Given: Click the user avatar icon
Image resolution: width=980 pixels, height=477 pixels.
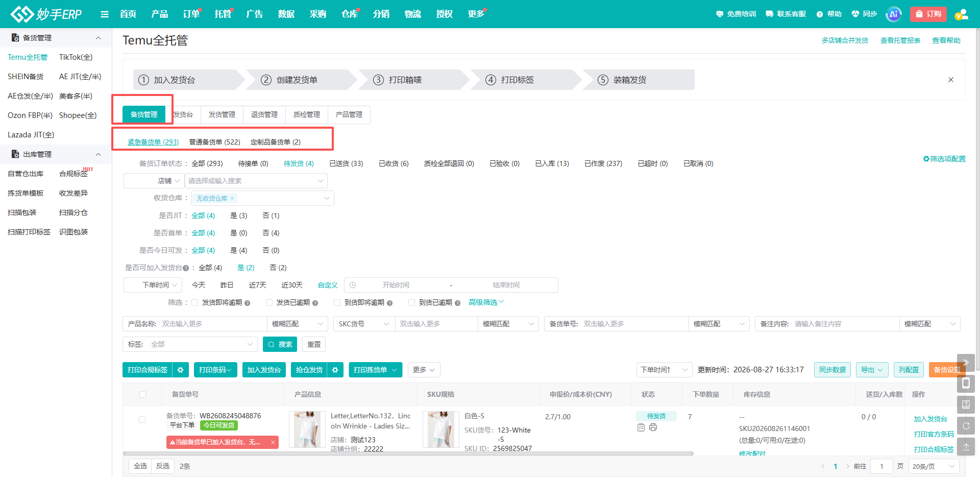Looking at the screenshot, I should tap(961, 14).
